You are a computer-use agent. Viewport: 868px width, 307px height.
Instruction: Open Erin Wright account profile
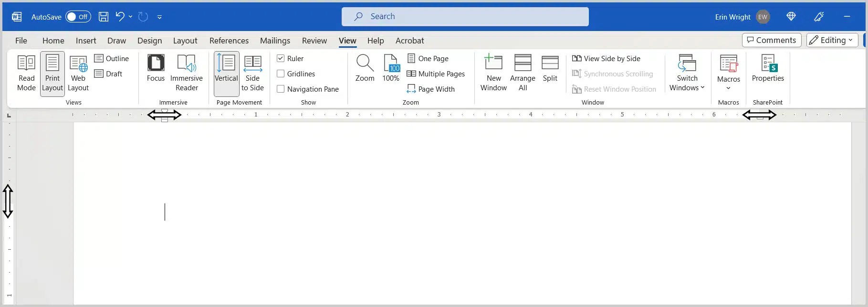pos(742,17)
